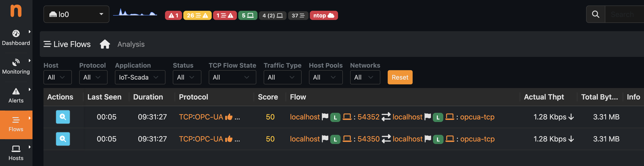Click green badge showing 5 hosts

tap(247, 16)
